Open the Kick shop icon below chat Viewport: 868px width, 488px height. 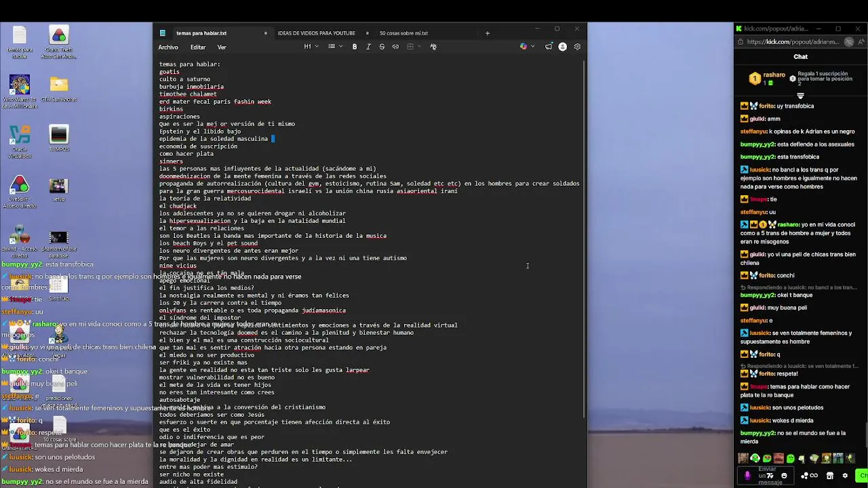pyautogui.click(x=829, y=476)
